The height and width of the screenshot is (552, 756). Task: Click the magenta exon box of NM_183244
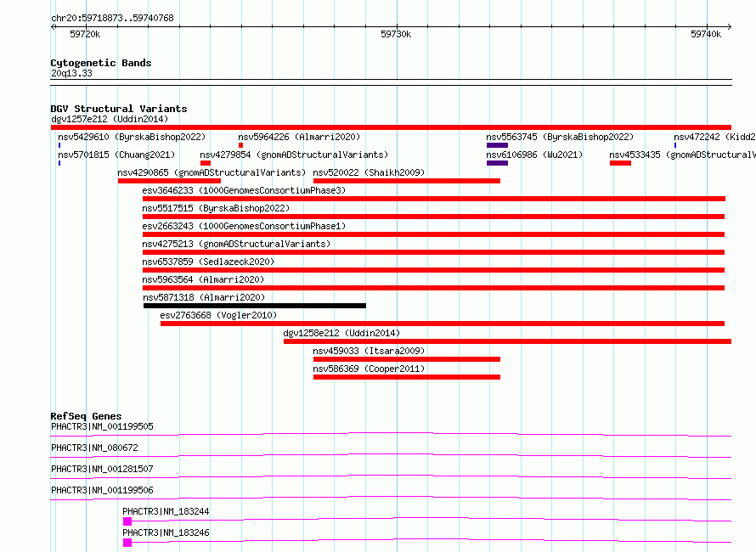click(x=127, y=521)
